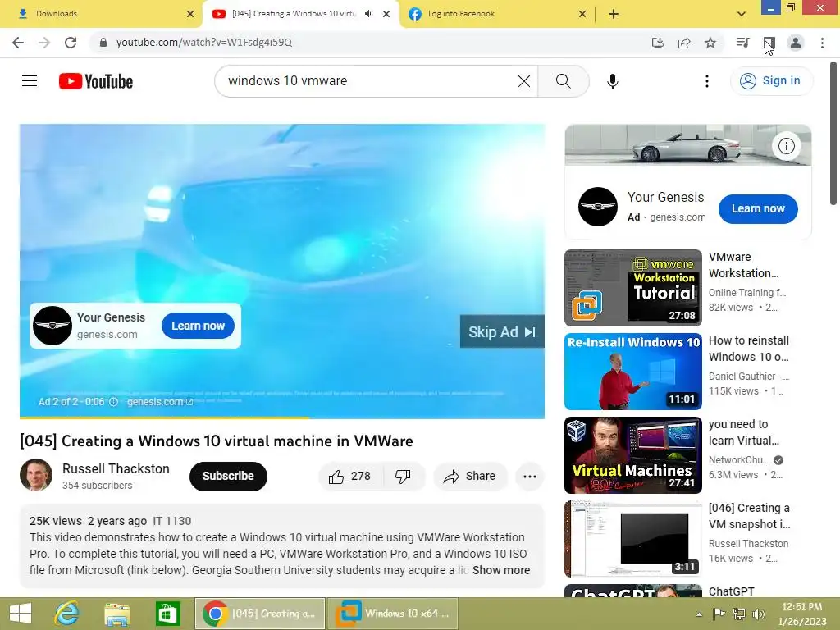The image size is (840, 630).
Task: Open the Windows Store taskbar icon
Action: (x=167, y=614)
